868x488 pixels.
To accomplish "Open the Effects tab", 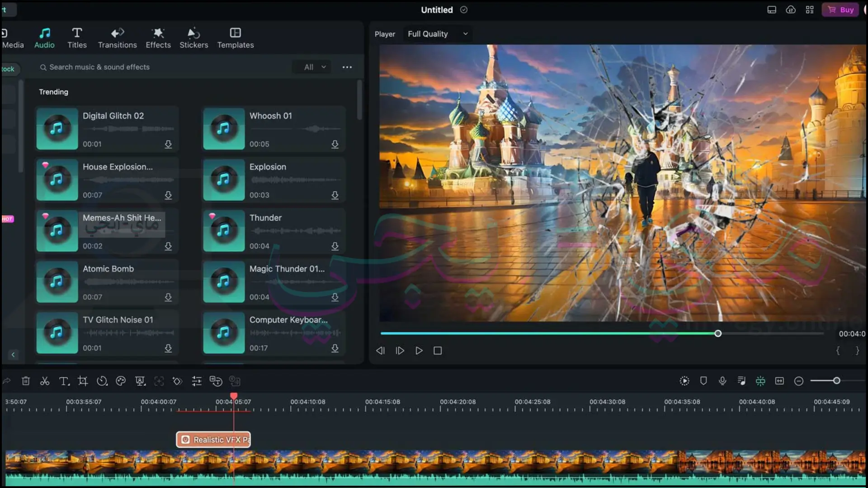I will click(158, 38).
